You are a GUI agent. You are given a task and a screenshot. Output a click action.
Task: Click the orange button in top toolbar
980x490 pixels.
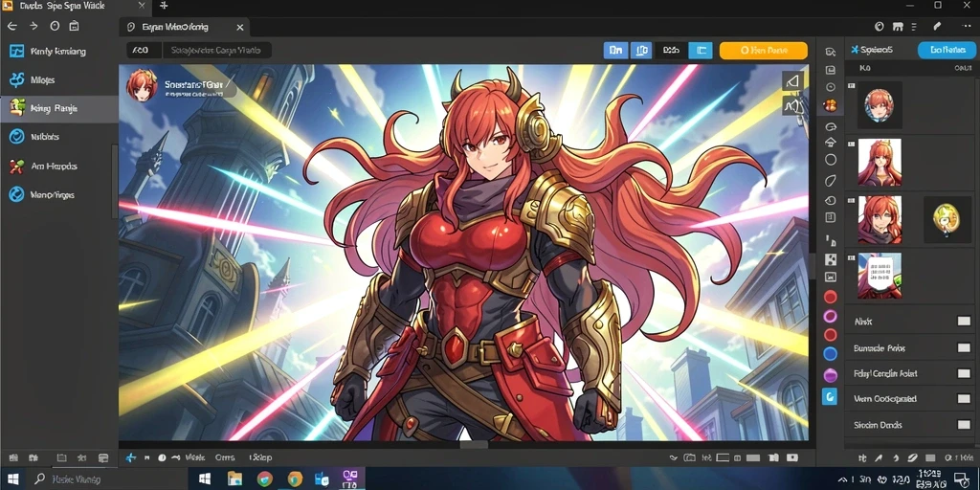763,51
